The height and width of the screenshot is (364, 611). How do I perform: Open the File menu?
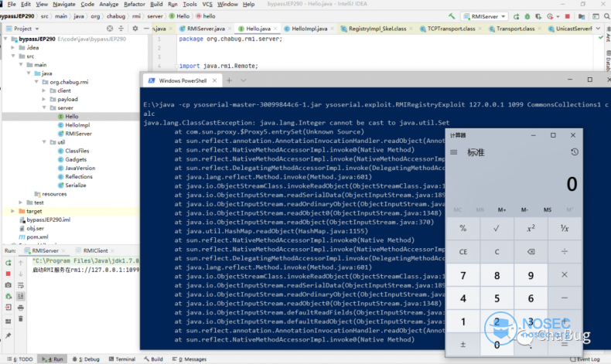12,4
